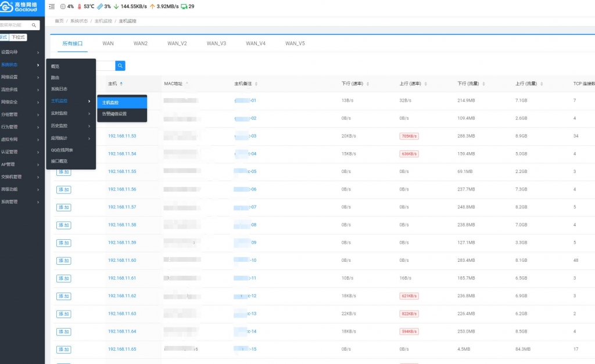The height and width of the screenshot is (364, 595).
Task: Open 系统日志 from the submenu
Action: coord(59,89)
